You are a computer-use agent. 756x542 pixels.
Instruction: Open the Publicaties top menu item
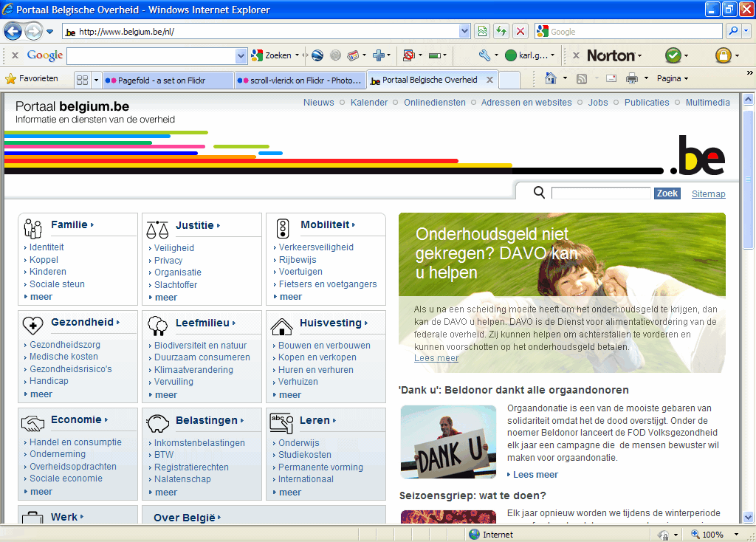point(647,102)
